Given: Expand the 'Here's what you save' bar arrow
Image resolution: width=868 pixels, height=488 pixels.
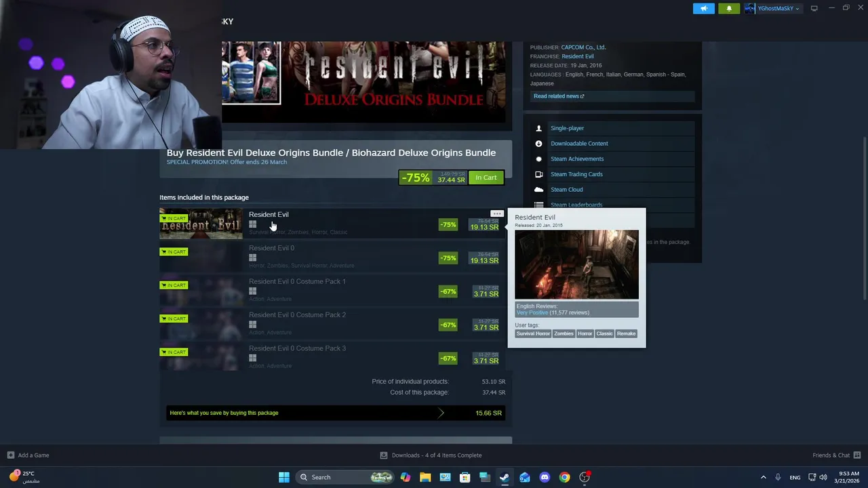Looking at the screenshot, I should click(441, 413).
